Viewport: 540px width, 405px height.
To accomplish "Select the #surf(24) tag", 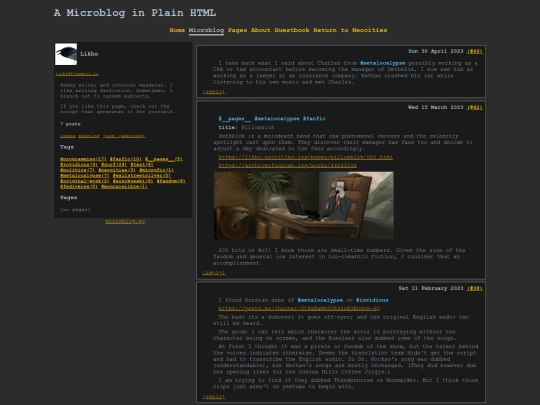I will point(114,165).
